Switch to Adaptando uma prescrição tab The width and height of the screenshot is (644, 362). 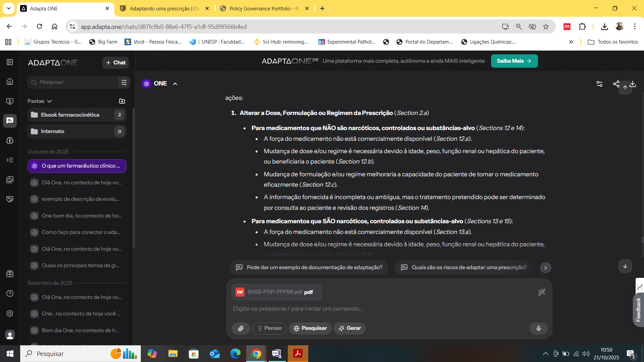164,8
